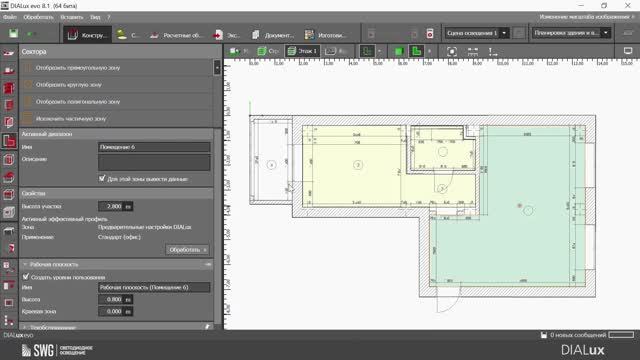Screen dimensions: 640x360
Task: Click the zoom-to-fit icon
Action: (x=452, y=51)
